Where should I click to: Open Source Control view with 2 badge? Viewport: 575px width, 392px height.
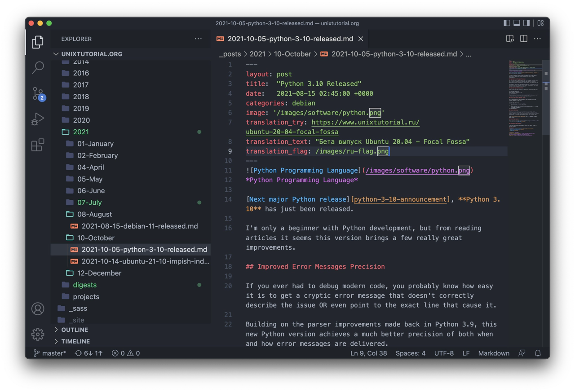[x=38, y=93]
